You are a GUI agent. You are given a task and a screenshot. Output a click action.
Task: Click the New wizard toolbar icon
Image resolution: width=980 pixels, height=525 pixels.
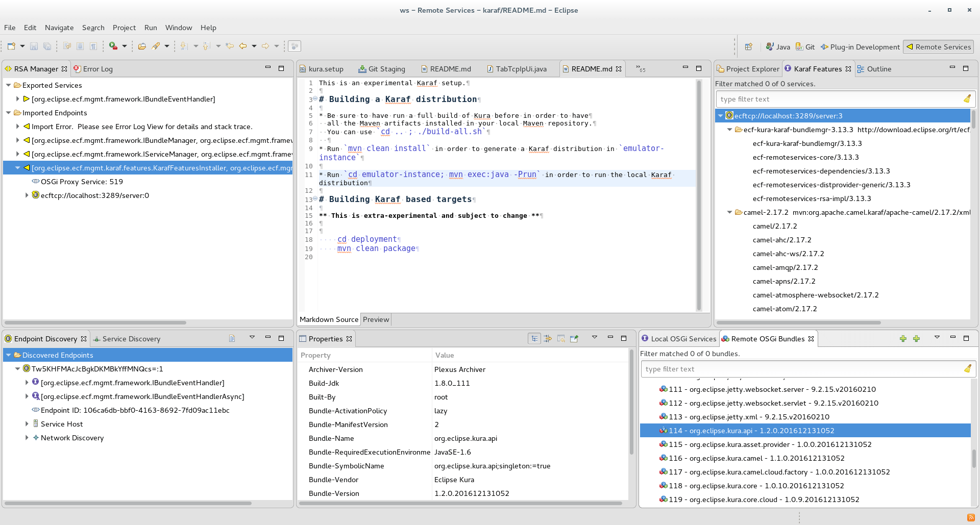(x=11, y=46)
